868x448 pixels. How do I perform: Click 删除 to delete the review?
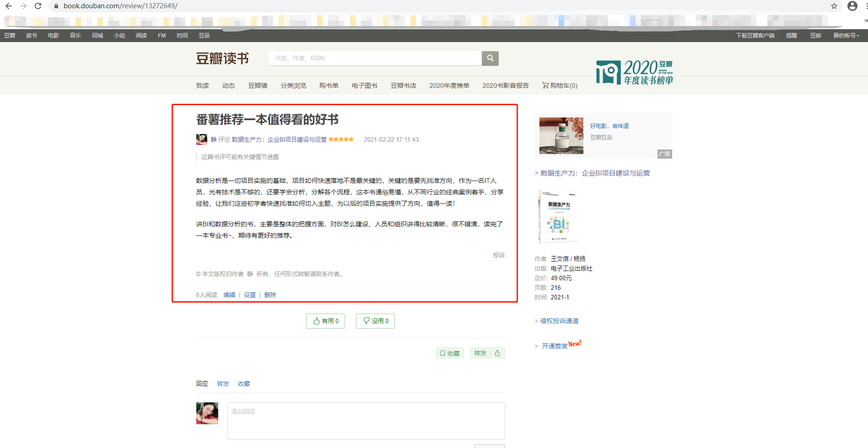270,295
